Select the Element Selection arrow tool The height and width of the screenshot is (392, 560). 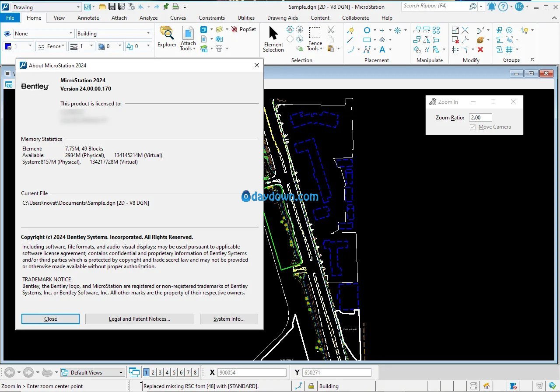[273, 38]
